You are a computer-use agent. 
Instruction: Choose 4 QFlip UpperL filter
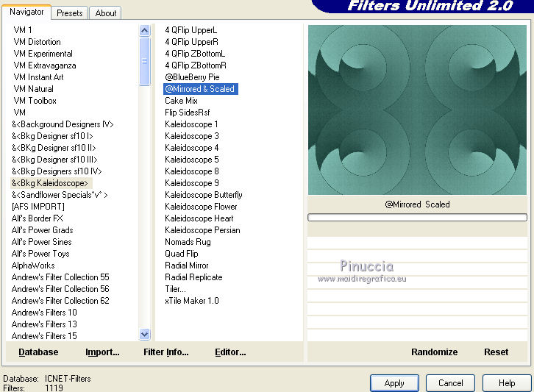(191, 30)
